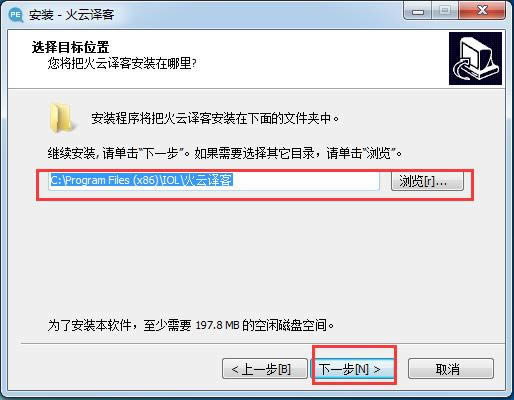Click the heading 选择目标位置
514x400 pixels.
point(70,47)
